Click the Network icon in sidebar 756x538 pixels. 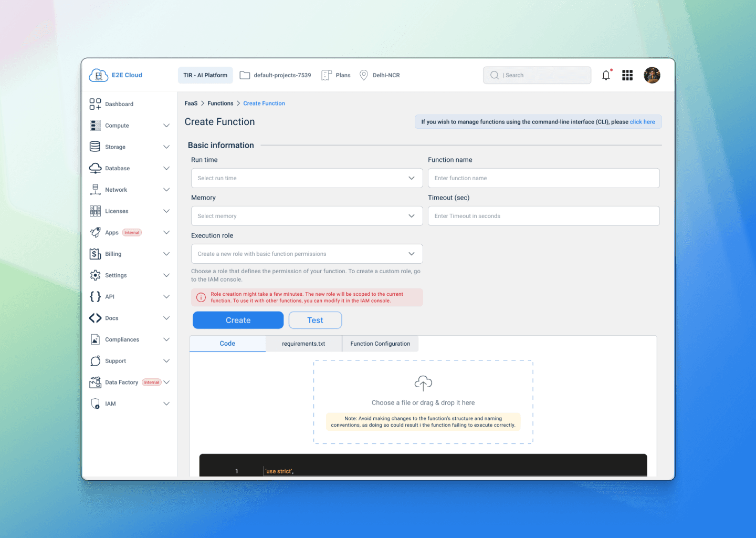pos(95,190)
